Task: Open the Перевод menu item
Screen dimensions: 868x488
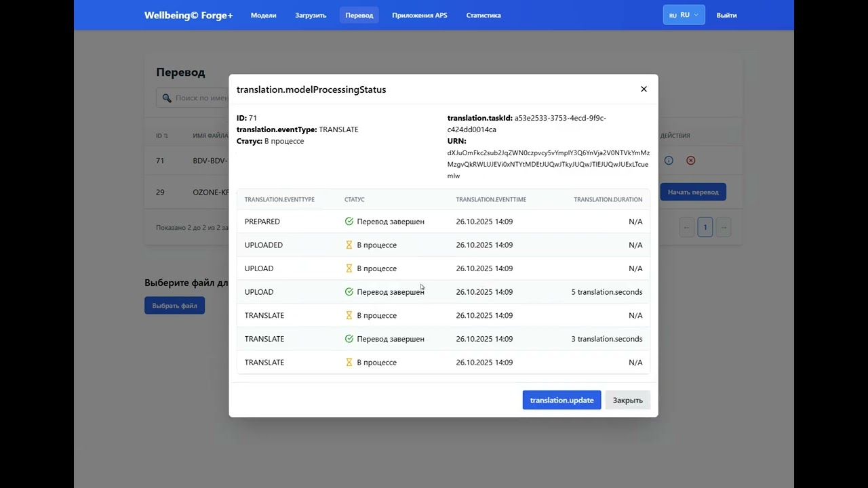Action: pos(359,15)
